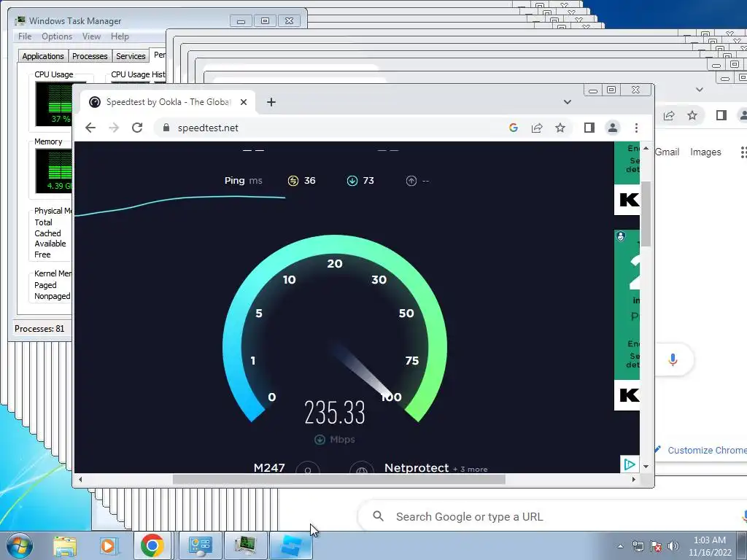Click the volume speaker tray icon
The image size is (747, 560).
pyautogui.click(x=673, y=546)
